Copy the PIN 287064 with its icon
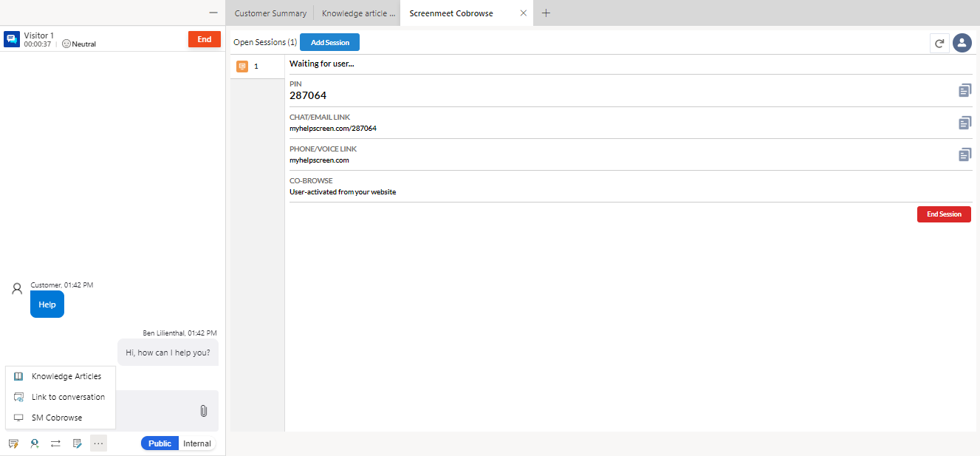The image size is (980, 456). pyautogui.click(x=964, y=91)
